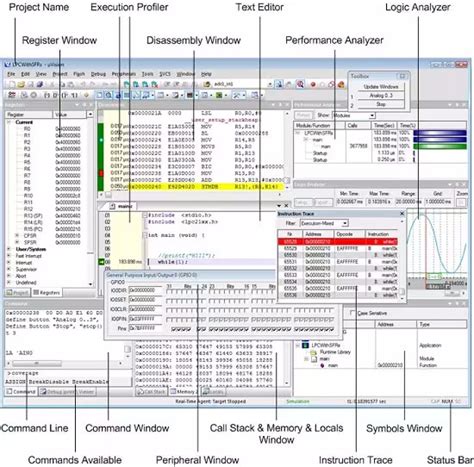This screenshot has width=474, height=467.
Task: Click the Stop execution icon in debug toolbar
Action: [34, 95]
